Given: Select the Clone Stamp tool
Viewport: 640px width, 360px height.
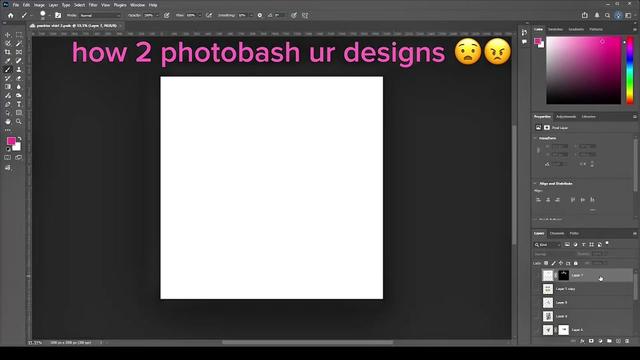Looking at the screenshot, I should coord(19,69).
